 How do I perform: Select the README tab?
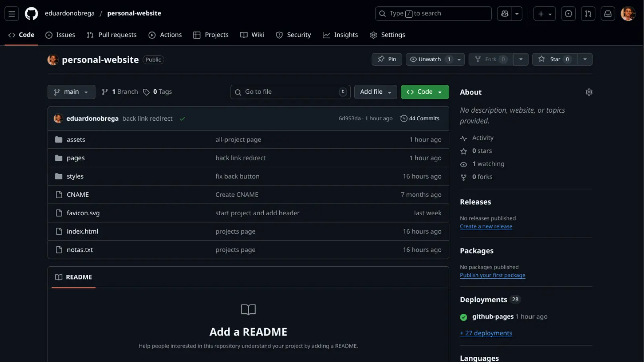click(74, 278)
